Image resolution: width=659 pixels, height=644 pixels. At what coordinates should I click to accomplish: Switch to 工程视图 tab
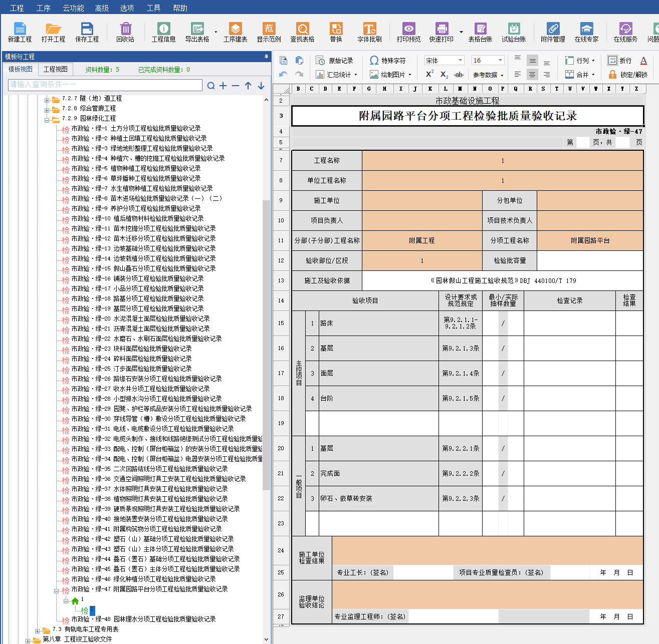56,69
